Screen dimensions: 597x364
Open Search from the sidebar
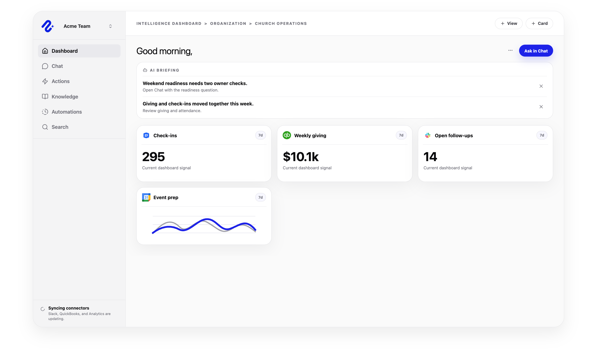79,127
